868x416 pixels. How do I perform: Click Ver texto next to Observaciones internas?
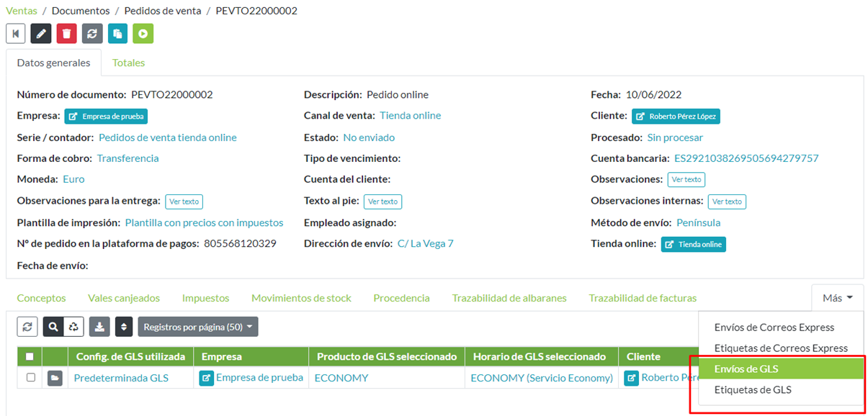coord(727,202)
